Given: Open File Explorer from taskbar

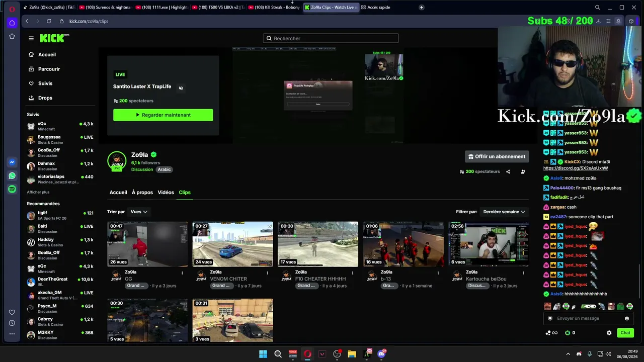Looking at the screenshot, I should pyautogui.click(x=352, y=354).
